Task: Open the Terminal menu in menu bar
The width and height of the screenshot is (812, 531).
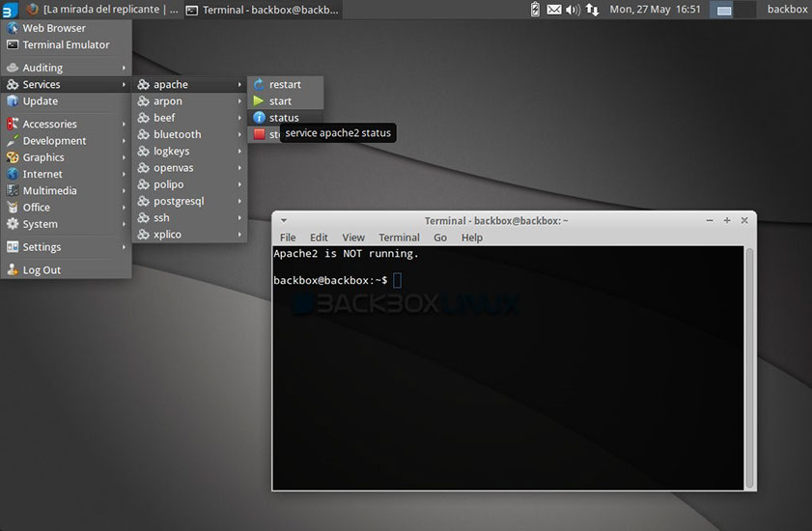Action: tap(399, 238)
